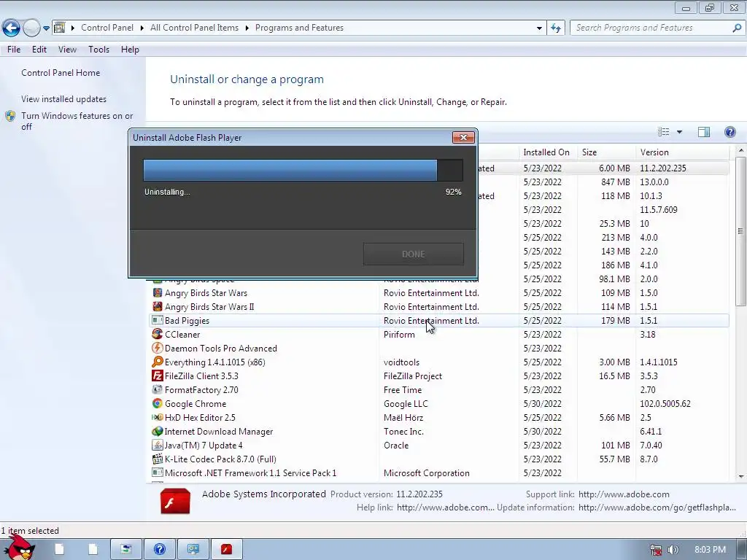Open Control Panel Home link
This screenshot has width=747, height=560.
click(61, 73)
